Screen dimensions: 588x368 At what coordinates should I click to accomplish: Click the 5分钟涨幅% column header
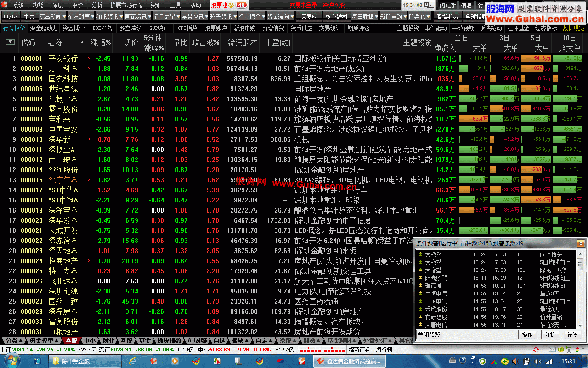coord(153,42)
